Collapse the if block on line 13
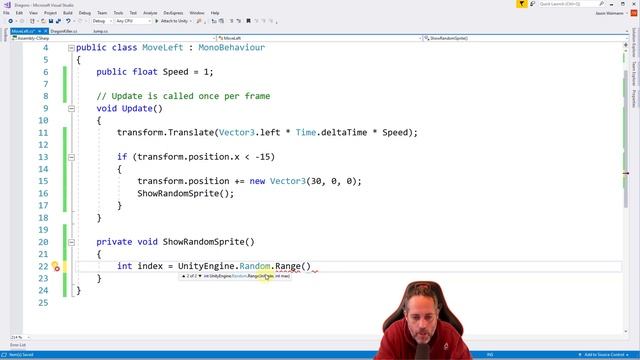Image resolution: width=640 pixels, height=360 pixels. 71,157
